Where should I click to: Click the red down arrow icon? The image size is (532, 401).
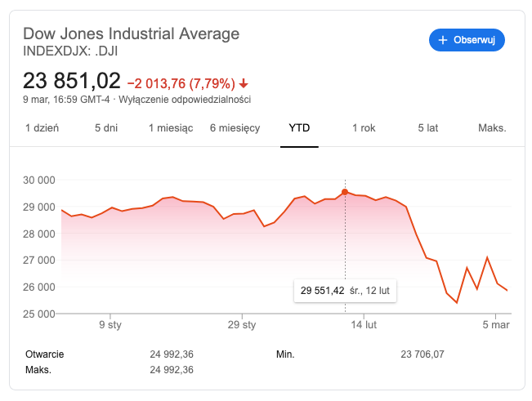[x=244, y=83]
